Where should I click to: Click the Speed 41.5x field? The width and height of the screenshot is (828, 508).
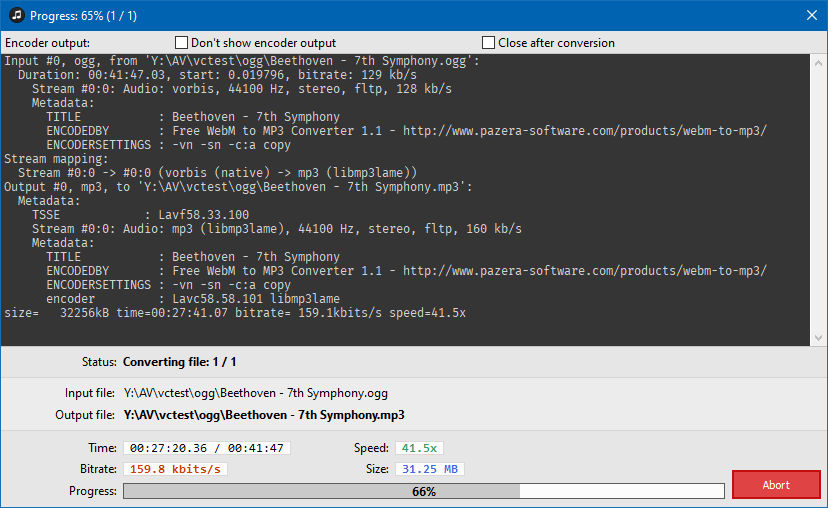pos(419,448)
